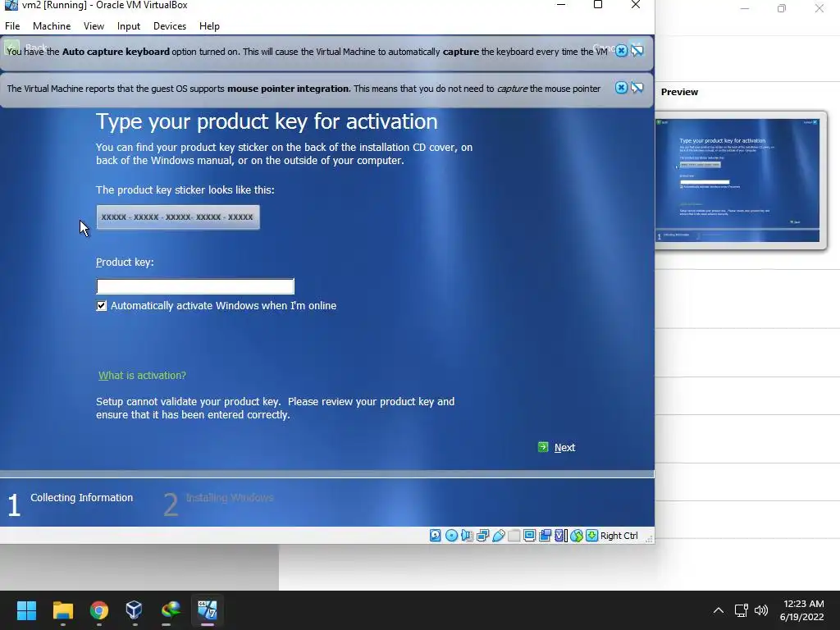Click the shared folders status icon
The image size is (840, 630).
pyautogui.click(x=514, y=535)
